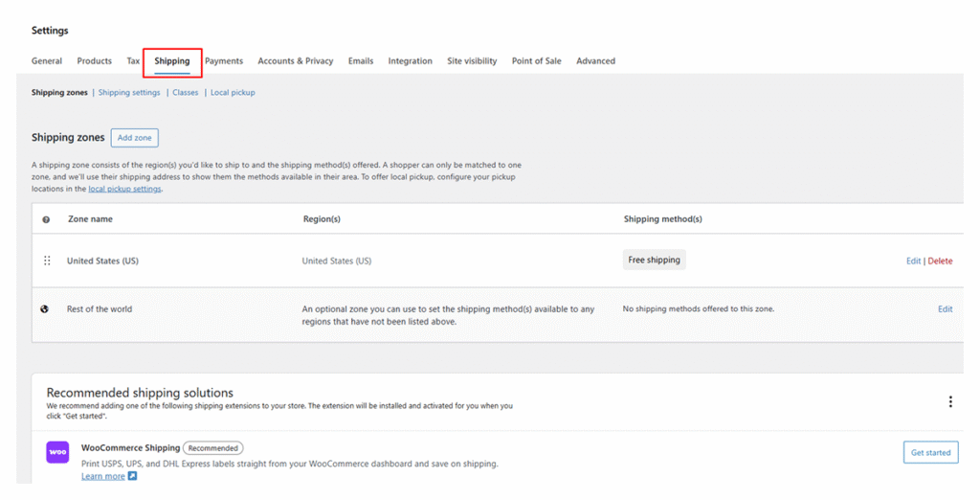Click the drag handle for United States zone
Screen dimensions: 980x500
pyautogui.click(x=47, y=261)
